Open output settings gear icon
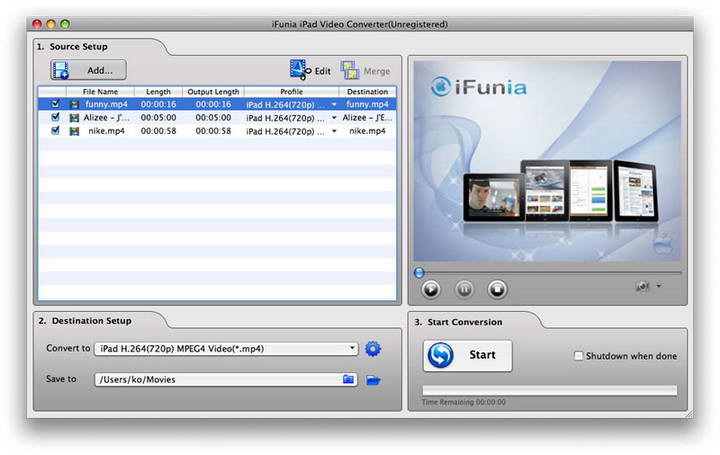This screenshot has width=720, height=455. click(373, 349)
